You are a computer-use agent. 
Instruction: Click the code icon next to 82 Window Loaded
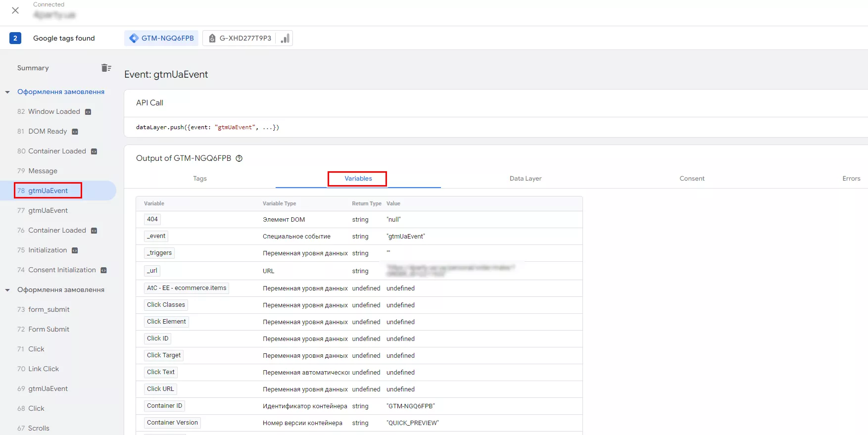click(88, 112)
